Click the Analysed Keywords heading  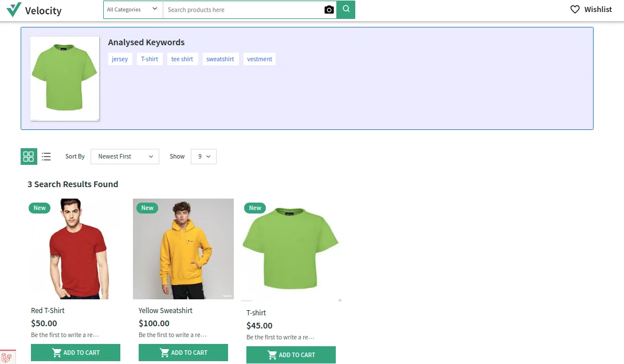tap(146, 42)
